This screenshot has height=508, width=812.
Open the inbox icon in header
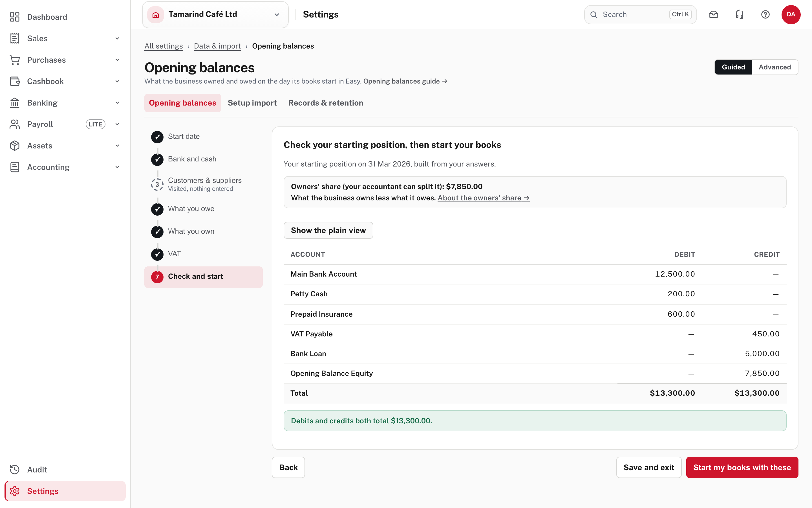tap(713, 14)
